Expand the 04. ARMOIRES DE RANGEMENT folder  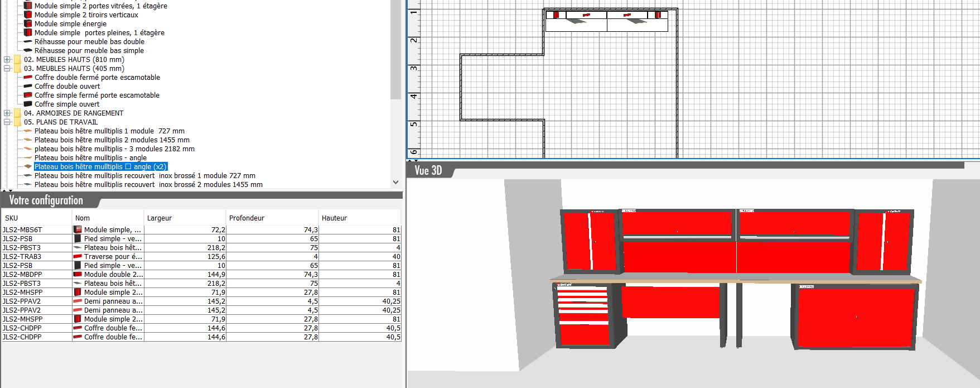pyautogui.click(x=7, y=113)
